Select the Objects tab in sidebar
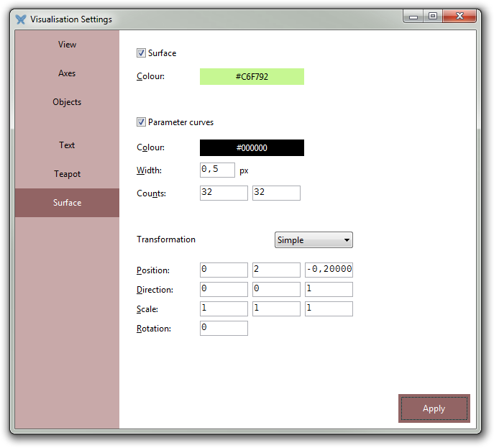 (67, 102)
